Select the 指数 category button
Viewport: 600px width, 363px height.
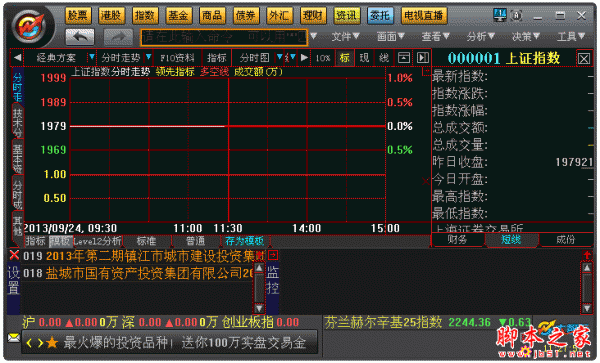(145, 16)
